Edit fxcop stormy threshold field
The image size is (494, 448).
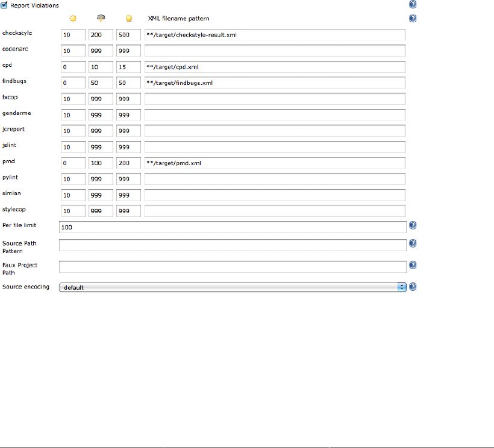101,99
